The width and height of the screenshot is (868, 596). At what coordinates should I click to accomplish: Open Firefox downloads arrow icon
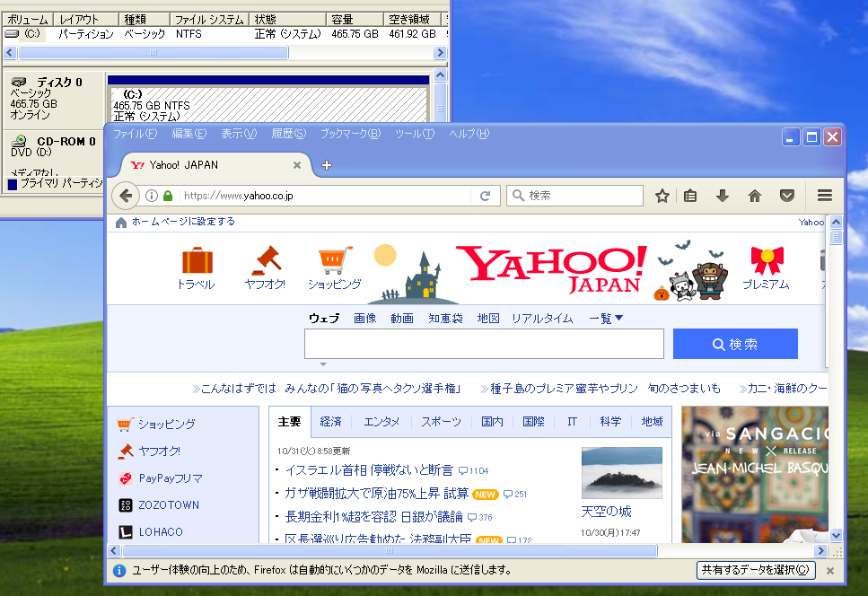pos(722,196)
